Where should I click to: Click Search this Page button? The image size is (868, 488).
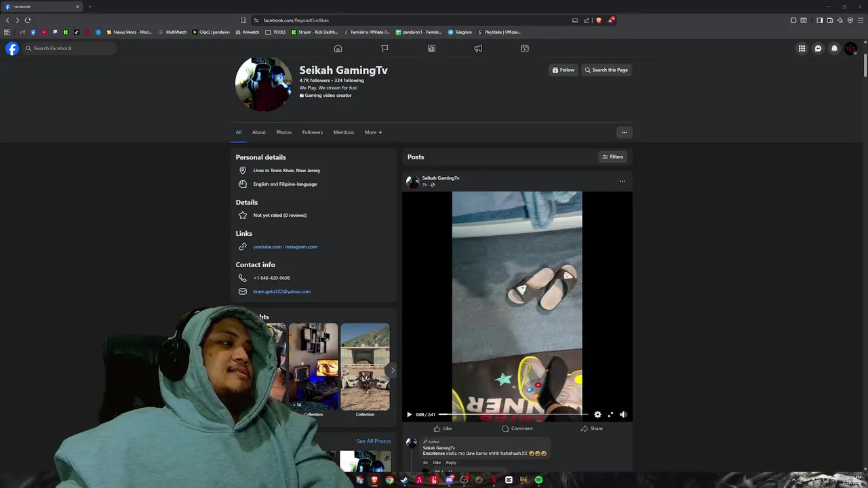(x=606, y=70)
